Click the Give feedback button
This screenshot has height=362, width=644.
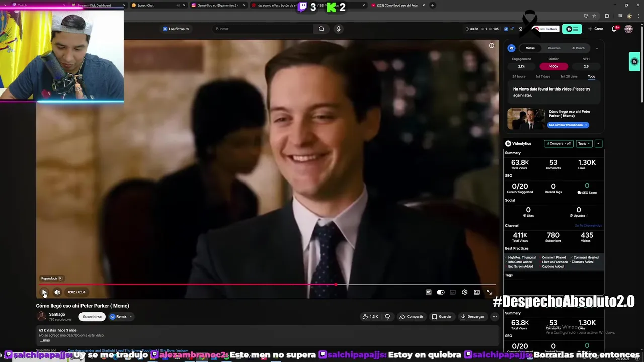(545, 29)
